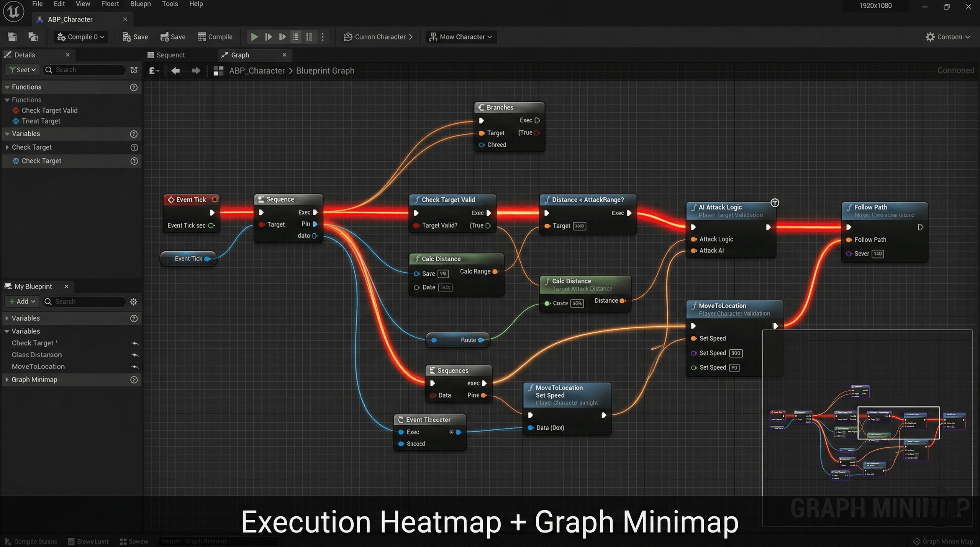Image resolution: width=980 pixels, height=547 pixels.
Task: Click the Graph Minum Map status icon
Action: point(917,541)
